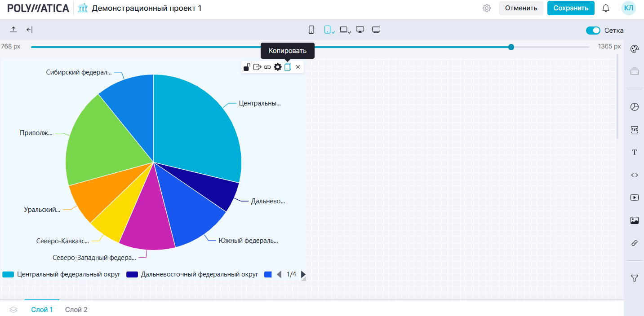Click the widget link chain icon
This screenshot has width=644, height=316.
pos(267,67)
